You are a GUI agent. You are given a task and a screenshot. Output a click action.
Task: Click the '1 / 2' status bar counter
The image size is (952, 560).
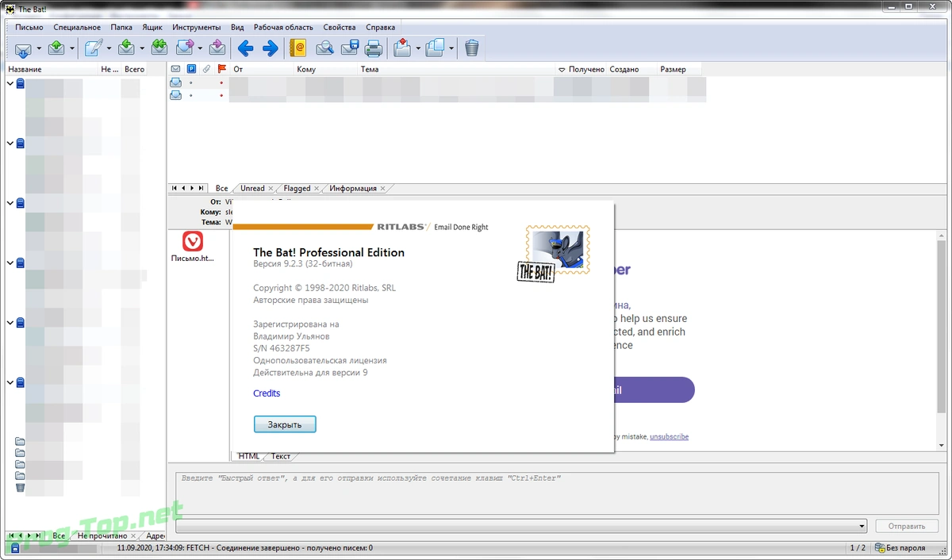pos(858,548)
